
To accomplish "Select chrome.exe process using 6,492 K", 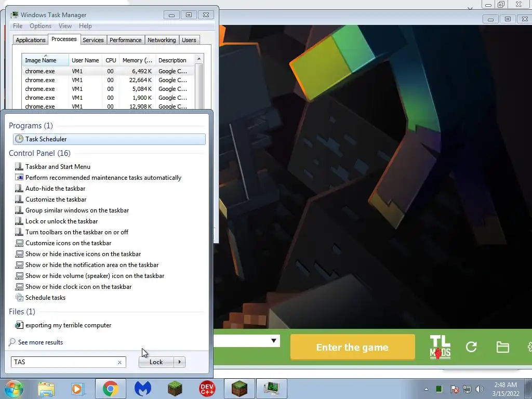I will tap(108, 71).
